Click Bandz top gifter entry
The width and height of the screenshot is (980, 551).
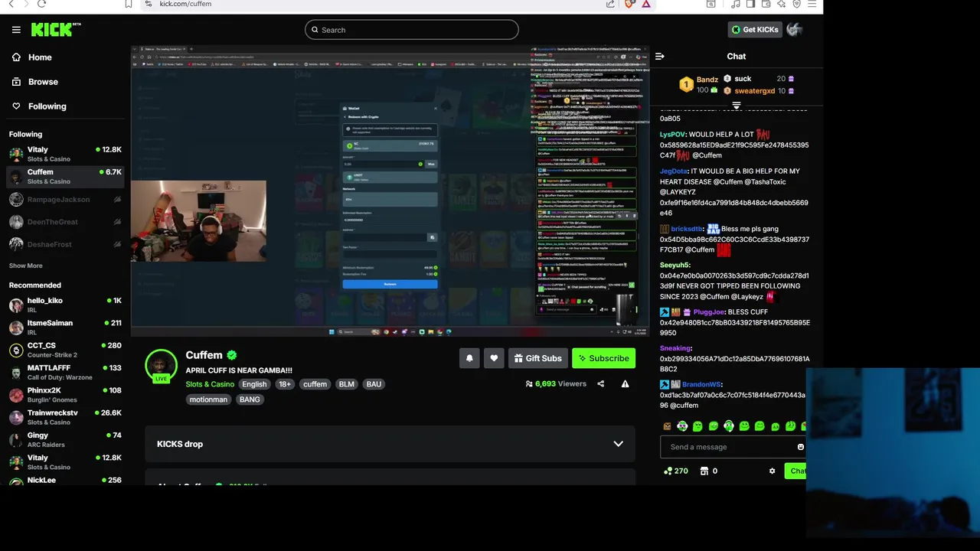click(700, 84)
